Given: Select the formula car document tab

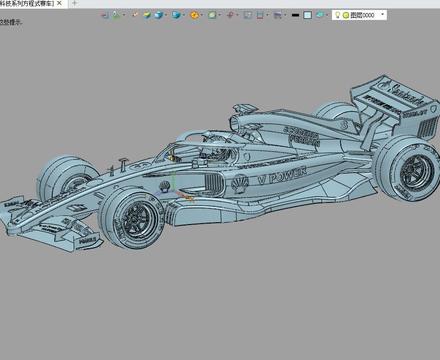Looking at the screenshot, I should [27, 3].
